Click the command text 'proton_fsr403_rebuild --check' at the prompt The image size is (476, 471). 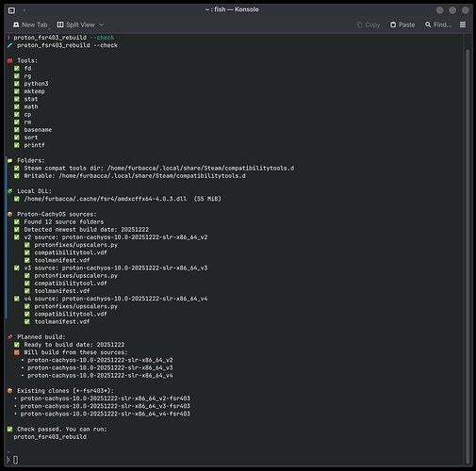click(x=64, y=38)
